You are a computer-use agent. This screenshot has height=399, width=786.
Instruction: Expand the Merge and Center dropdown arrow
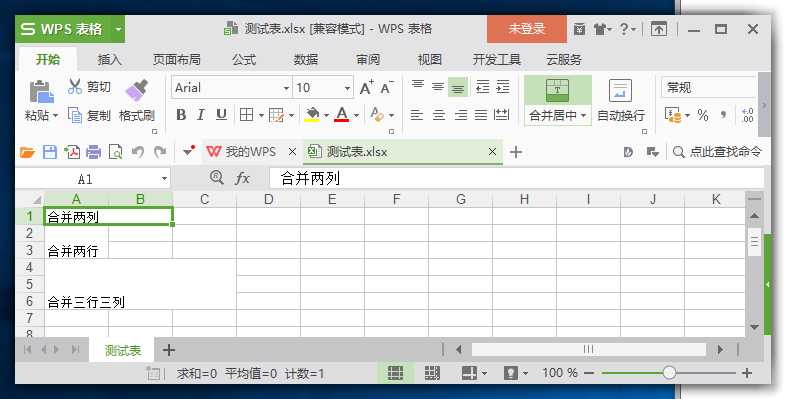(583, 116)
